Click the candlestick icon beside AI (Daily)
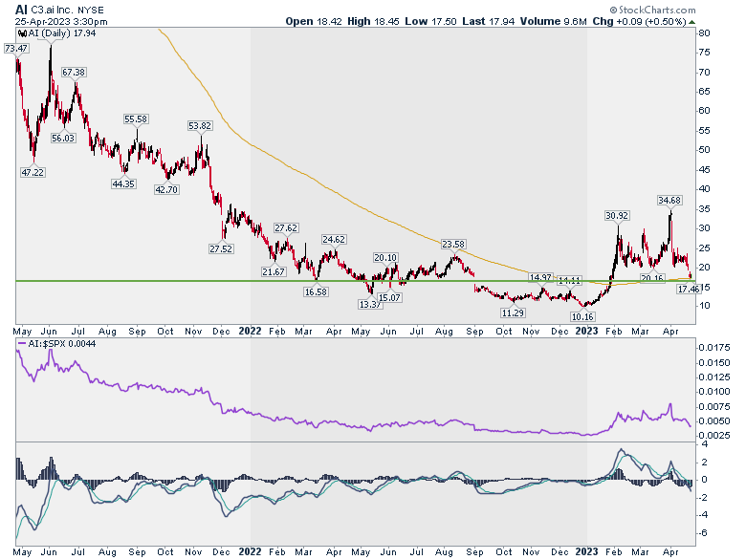 pos(22,33)
